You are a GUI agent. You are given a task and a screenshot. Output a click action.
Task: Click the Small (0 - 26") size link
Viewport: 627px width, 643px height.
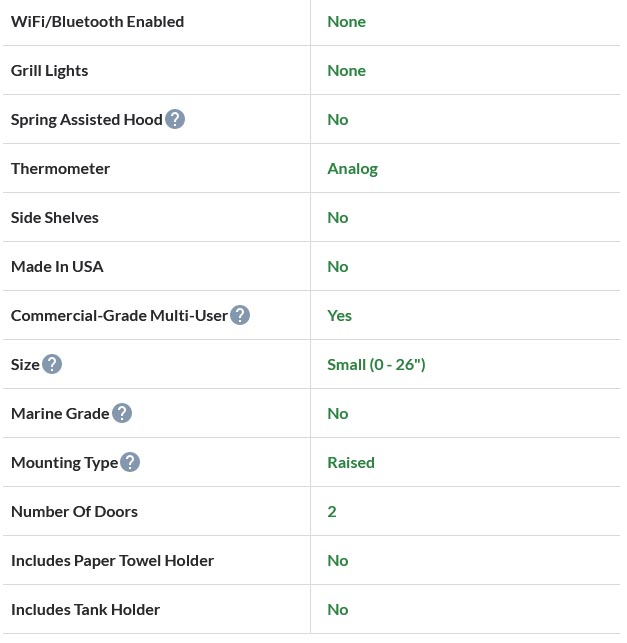tap(376, 364)
